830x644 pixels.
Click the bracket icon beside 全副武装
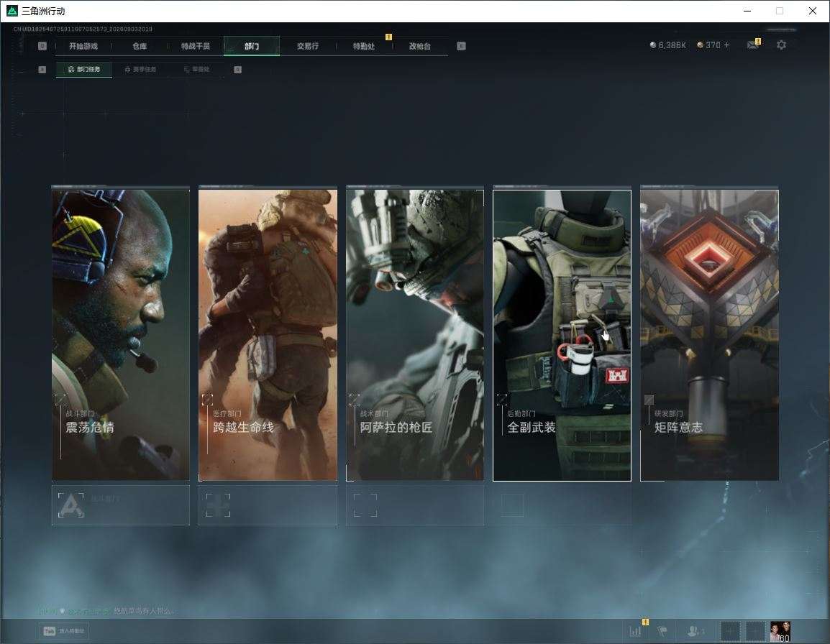[x=502, y=399]
